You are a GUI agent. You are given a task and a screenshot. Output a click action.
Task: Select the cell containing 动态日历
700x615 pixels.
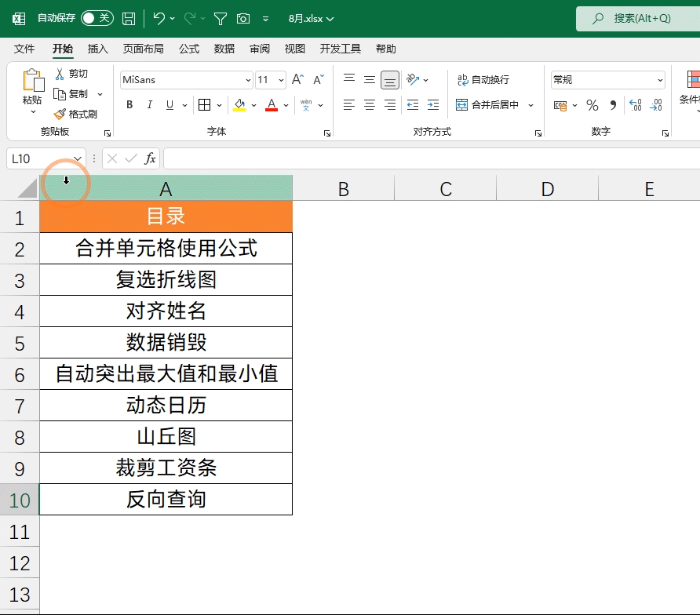pos(166,406)
